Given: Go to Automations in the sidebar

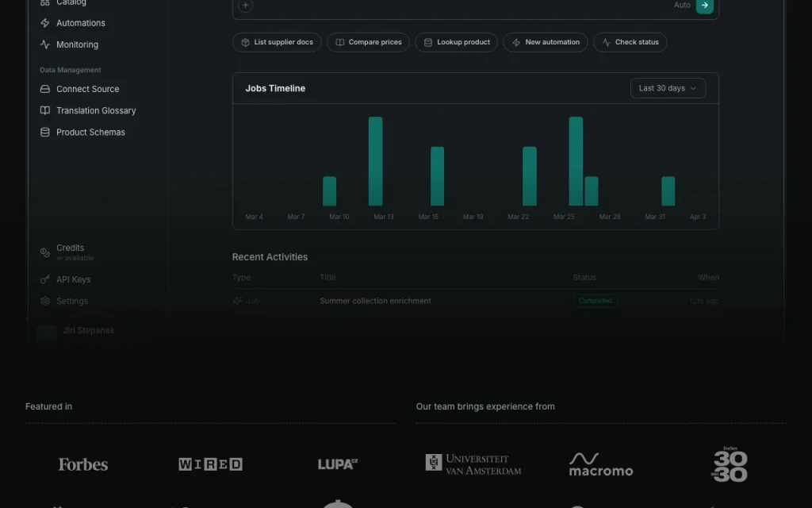Looking at the screenshot, I should click(81, 23).
